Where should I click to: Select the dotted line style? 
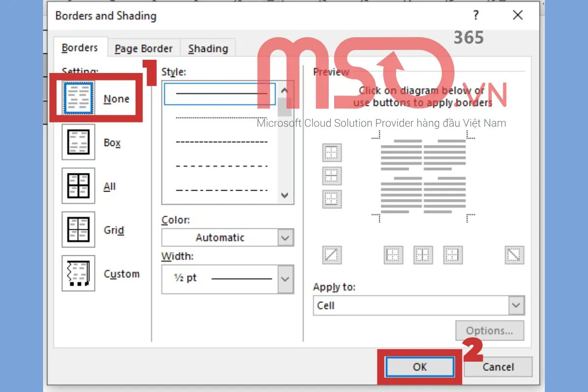pos(221,118)
